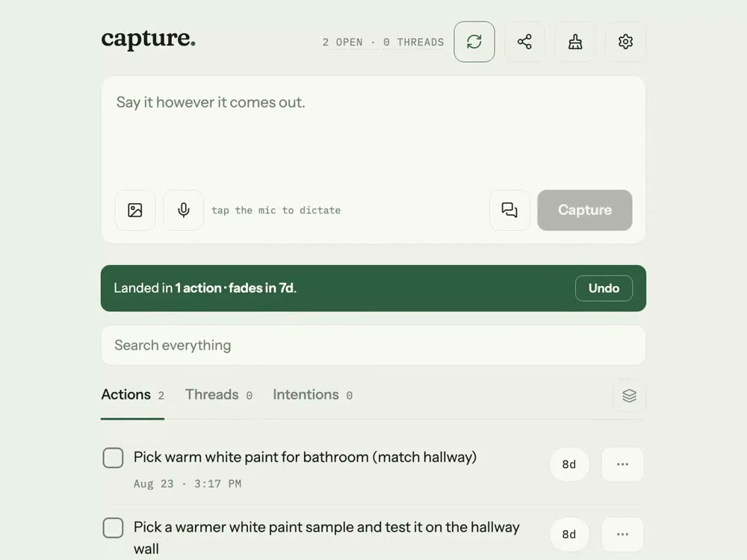This screenshot has height=560, width=747.
Task: Click the capture. logo
Action: tap(148, 39)
